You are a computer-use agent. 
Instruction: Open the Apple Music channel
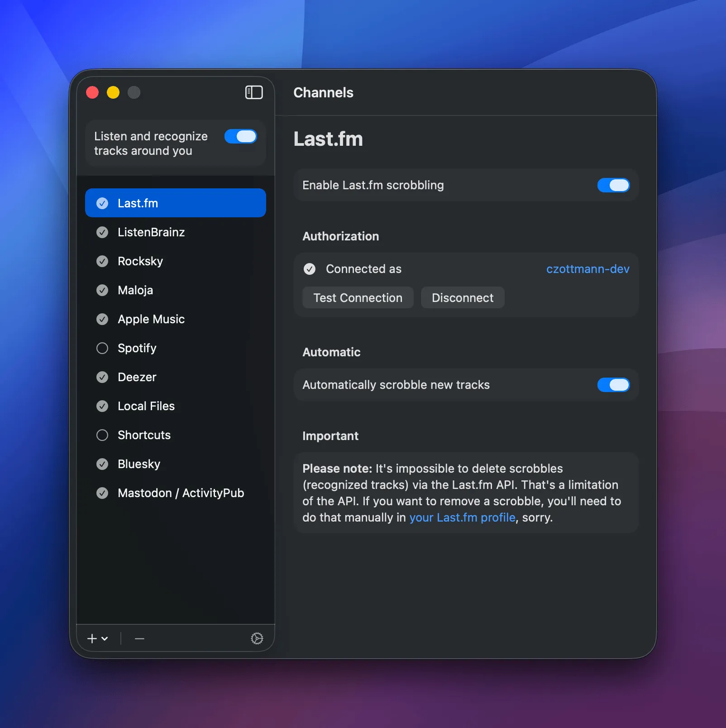(176, 319)
